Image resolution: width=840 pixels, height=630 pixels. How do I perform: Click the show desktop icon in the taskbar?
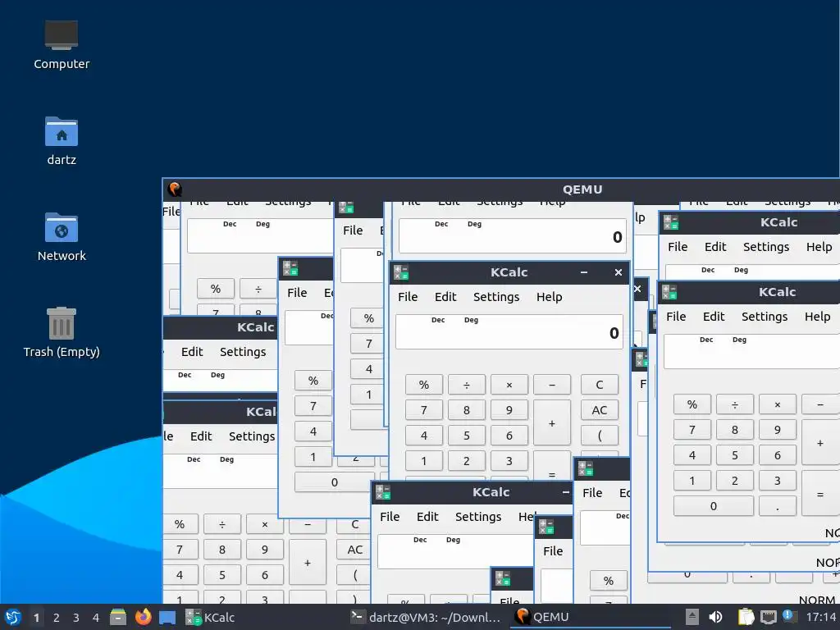167,617
